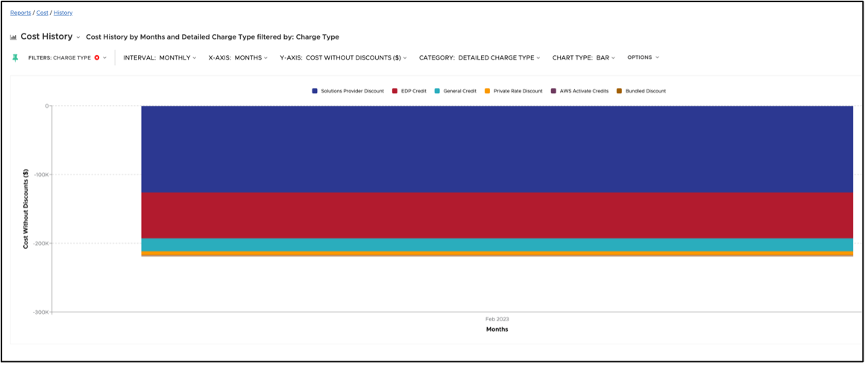Click the EDP Credit legend label
This screenshot has width=868, height=366.
414,91
